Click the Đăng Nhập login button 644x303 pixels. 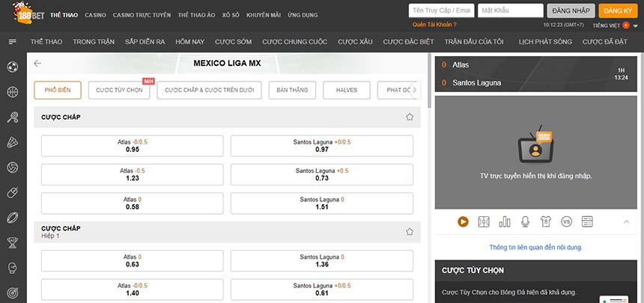coord(571,10)
